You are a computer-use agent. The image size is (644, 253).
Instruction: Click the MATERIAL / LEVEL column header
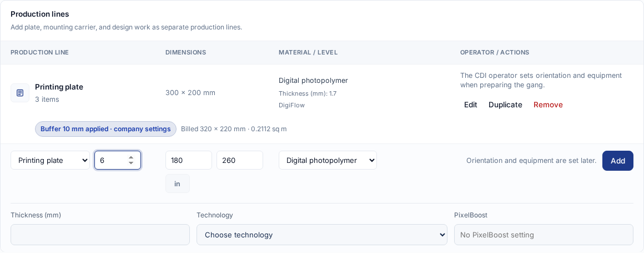tap(308, 53)
